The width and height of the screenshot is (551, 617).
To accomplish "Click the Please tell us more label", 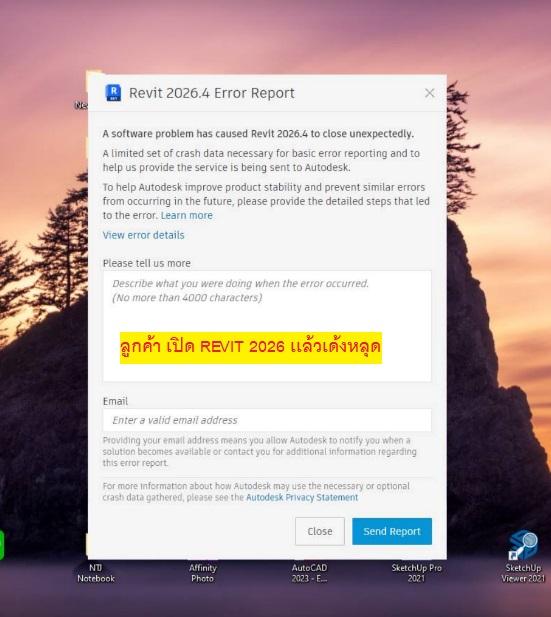I will (x=146, y=263).
